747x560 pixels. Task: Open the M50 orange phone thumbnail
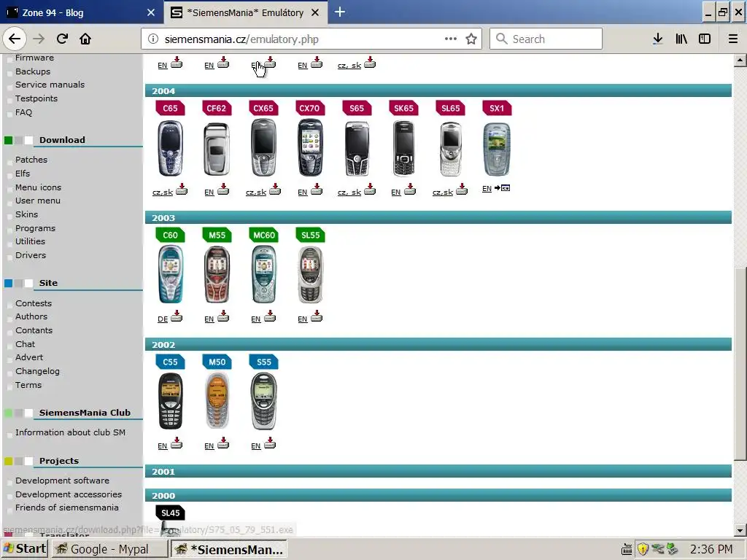point(217,401)
